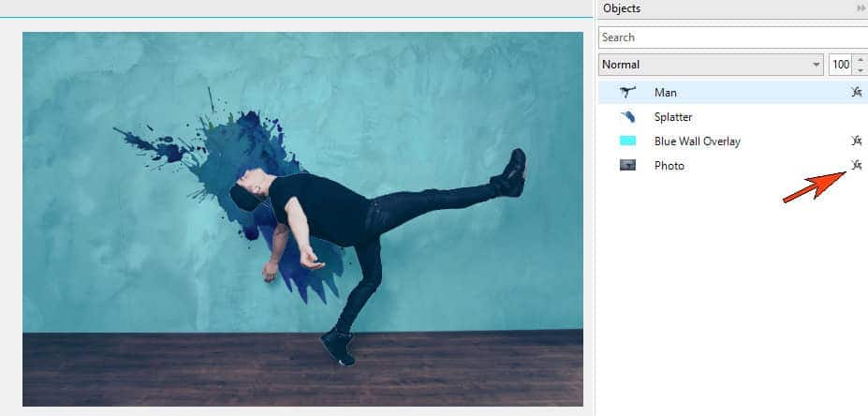This screenshot has height=416, width=868.
Task: Click the fx icon on Photo row
Action: pyautogui.click(x=857, y=165)
